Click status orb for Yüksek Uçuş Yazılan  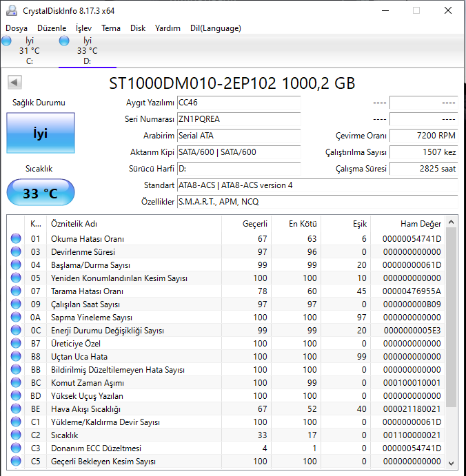pyautogui.click(x=16, y=395)
